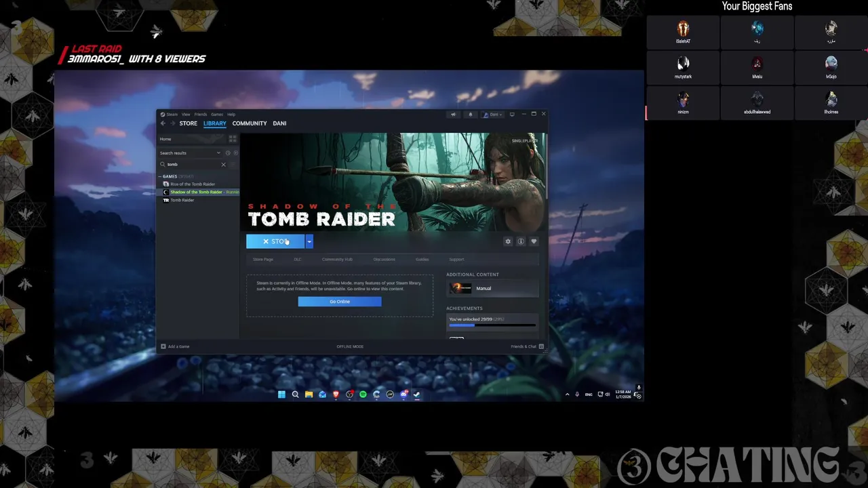The height and width of the screenshot is (488, 868).
Task: Open the Friends menu
Action: tap(201, 115)
